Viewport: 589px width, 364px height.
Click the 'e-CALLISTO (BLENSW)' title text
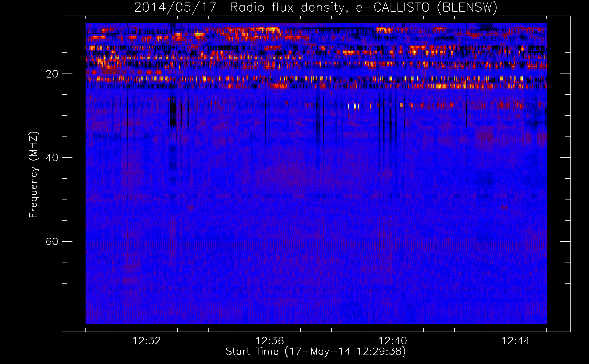click(x=426, y=8)
